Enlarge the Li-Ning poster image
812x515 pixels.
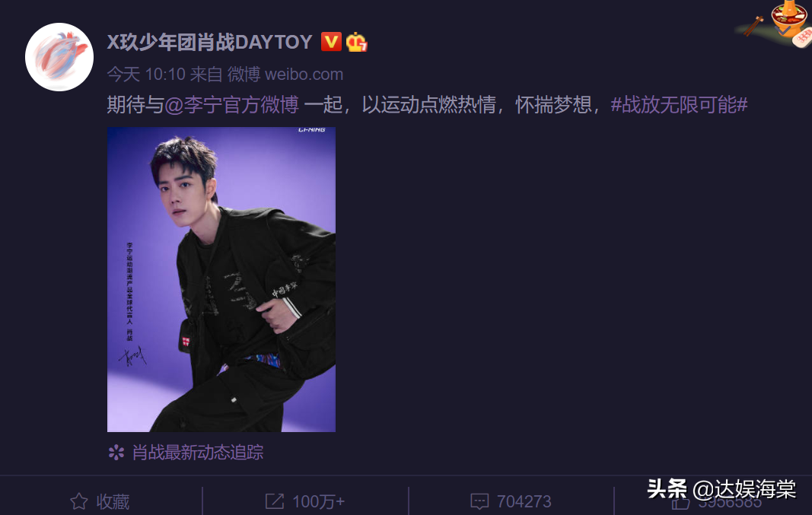point(221,279)
